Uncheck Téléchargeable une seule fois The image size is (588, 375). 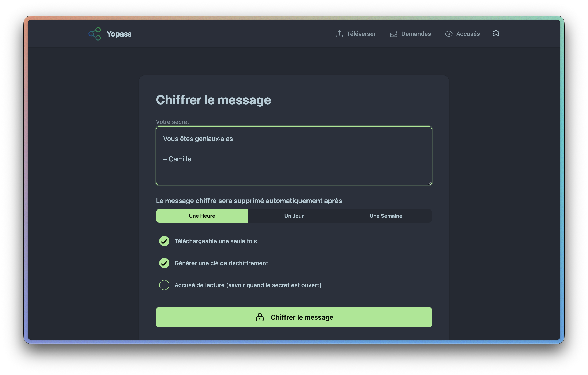164,241
